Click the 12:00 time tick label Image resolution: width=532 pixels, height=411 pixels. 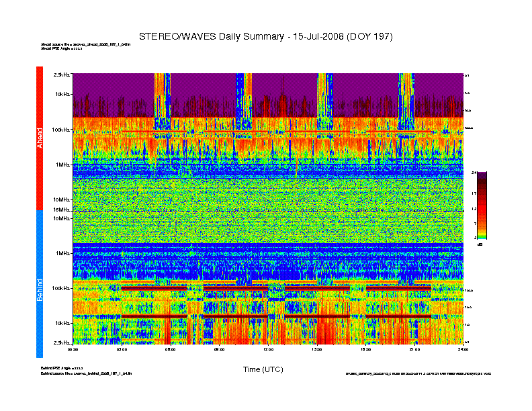[268, 349]
